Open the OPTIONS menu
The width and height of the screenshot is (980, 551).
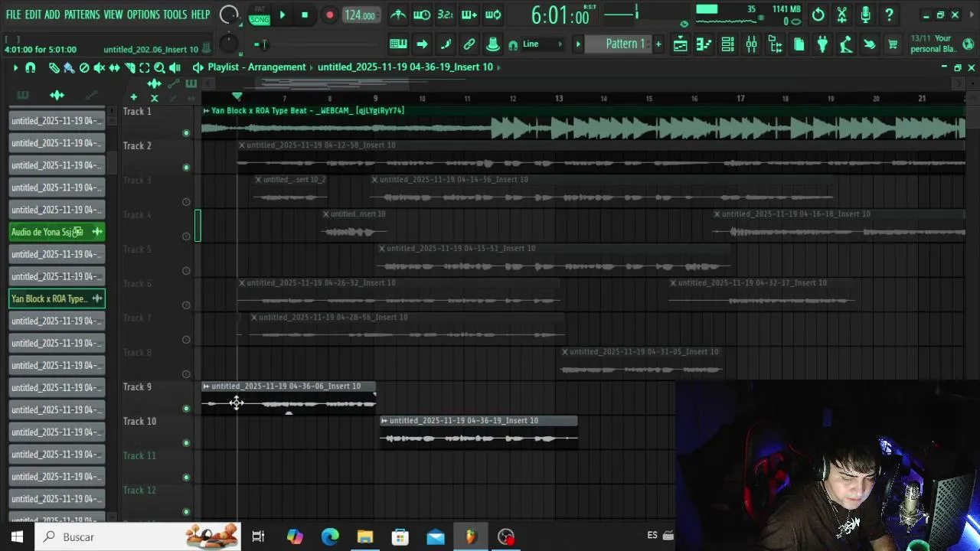pos(143,15)
